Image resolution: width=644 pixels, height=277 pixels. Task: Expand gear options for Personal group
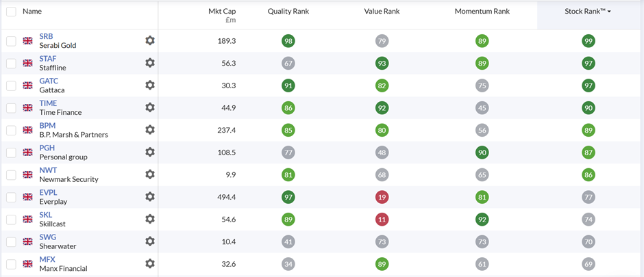[x=150, y=153]
